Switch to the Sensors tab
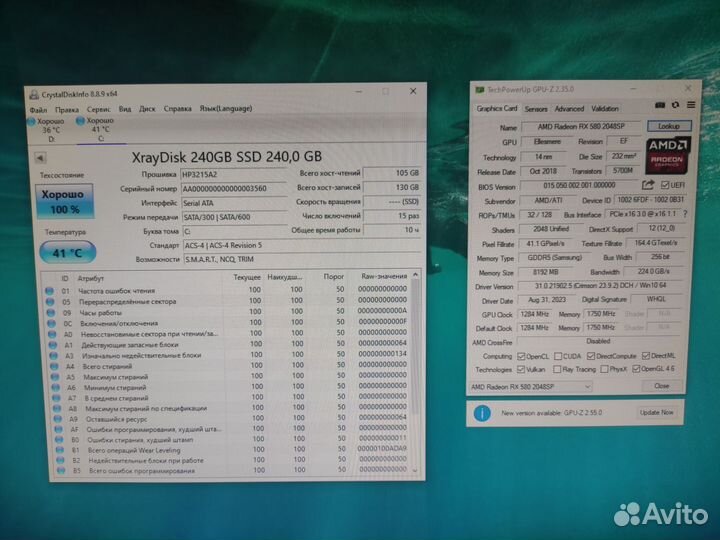Viewport: 720px width, 540px height. coord(536,108)
